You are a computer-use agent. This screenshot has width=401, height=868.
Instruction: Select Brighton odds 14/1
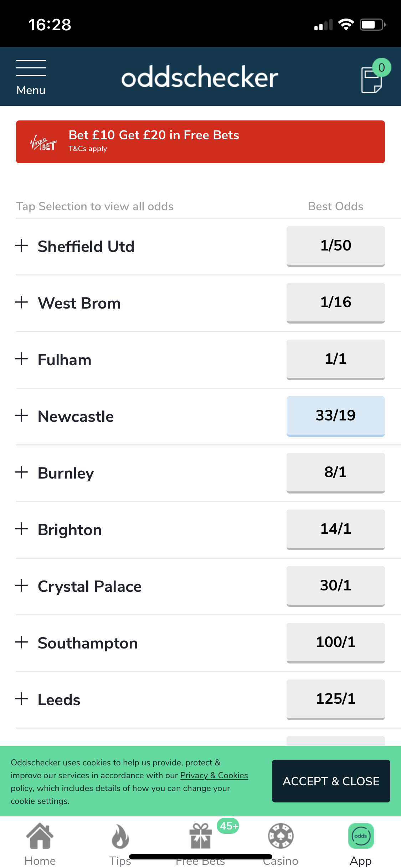(336, 529)
